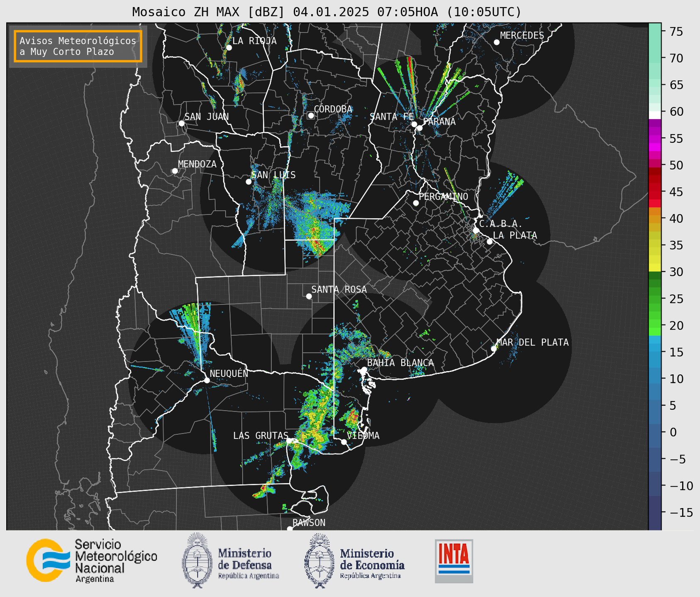Click the Ministerio de Defensa text
The image size is (700, 597).
point(248,563)
